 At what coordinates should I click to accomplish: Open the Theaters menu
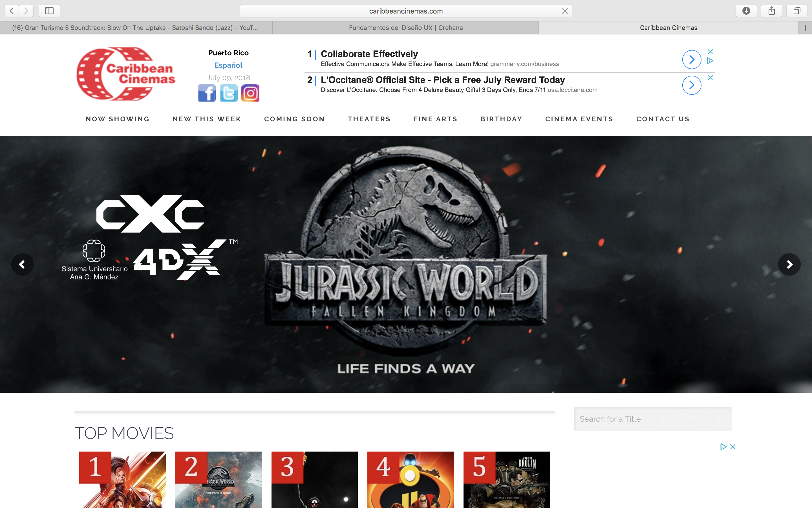pyautogui.click(x=369, y=119)
